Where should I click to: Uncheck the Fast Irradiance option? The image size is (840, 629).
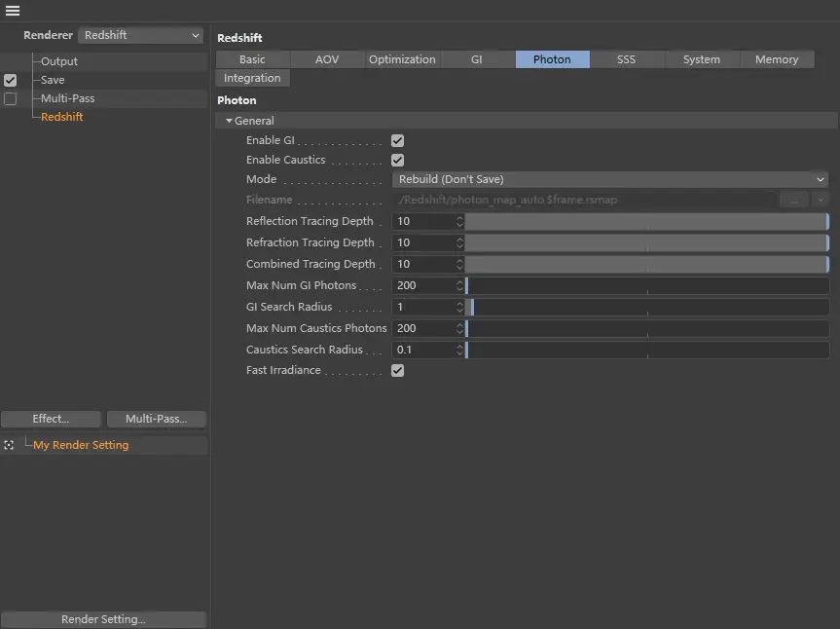[x=397, y=371]
